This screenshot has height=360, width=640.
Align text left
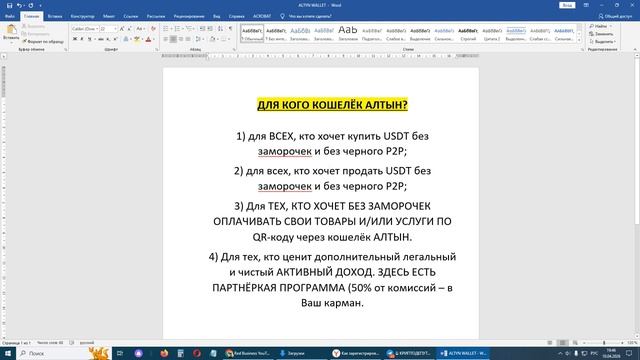pos(166,39)
